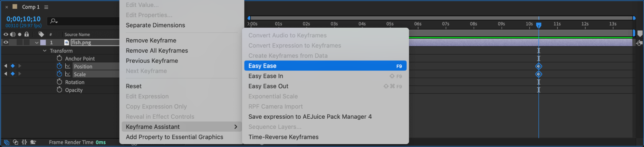Image resolution: width=644 pixels, height=147 pixels.
Task: Toggle the Scale keyframe diamond checkbox
Action: click(13, 74)
